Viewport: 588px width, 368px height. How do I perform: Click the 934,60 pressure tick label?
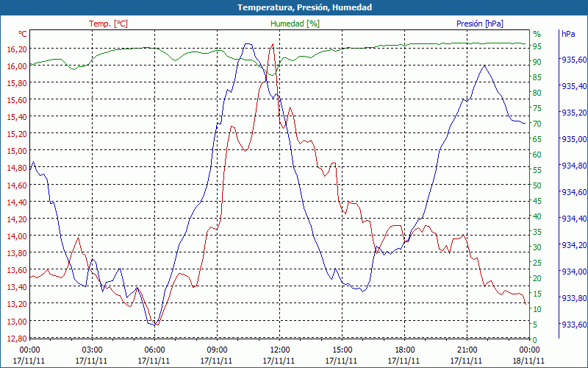[574, 192]
